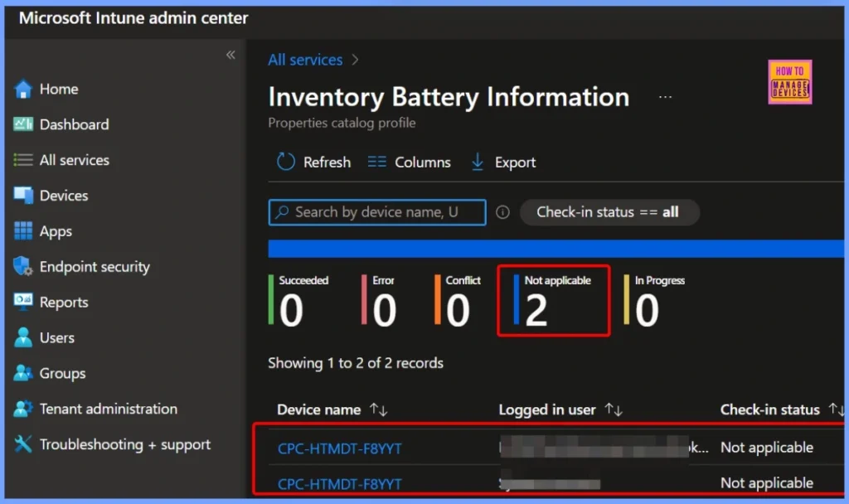Click the Endpoint security shield icon
Screen dimensions: 849x504
point(22,266)
